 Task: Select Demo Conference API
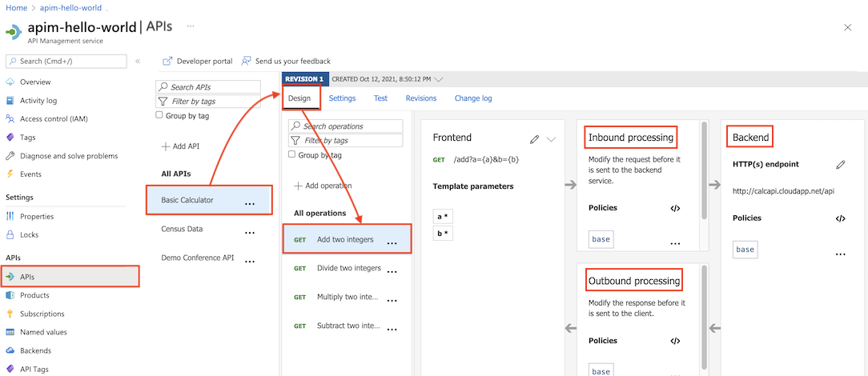click(x=198, y=258)
